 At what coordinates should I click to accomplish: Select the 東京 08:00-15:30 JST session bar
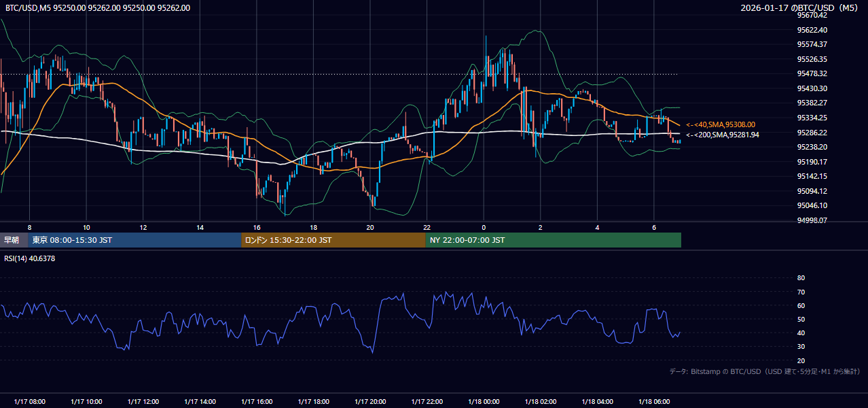click(x=134, y=240)
